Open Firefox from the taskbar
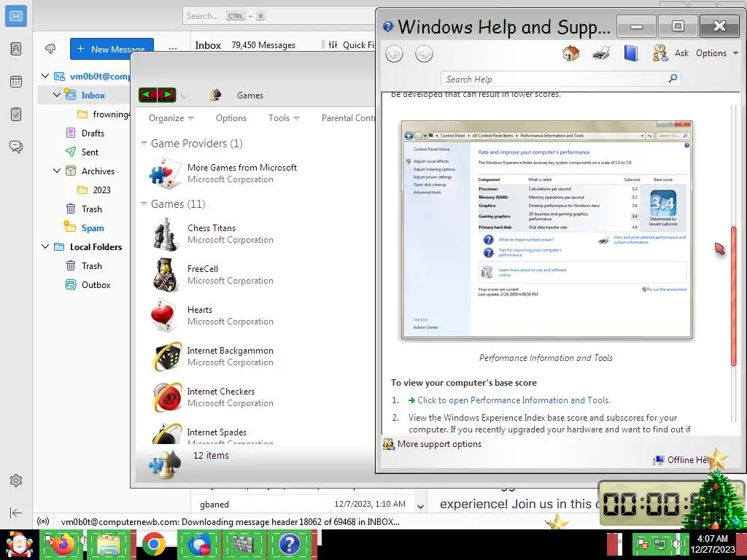This screenshot has height=560, width=747. (x=63, y=544)
